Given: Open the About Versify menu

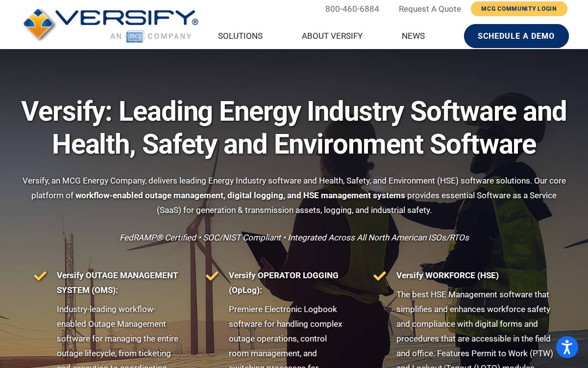Looking at the screenshot, I should pyautogui.click(x=332, y=36).
